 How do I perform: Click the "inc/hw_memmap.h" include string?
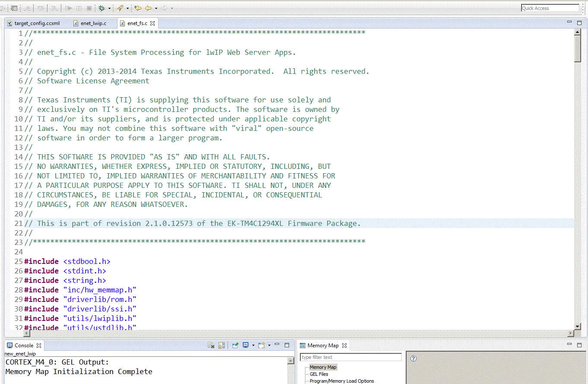100,290
